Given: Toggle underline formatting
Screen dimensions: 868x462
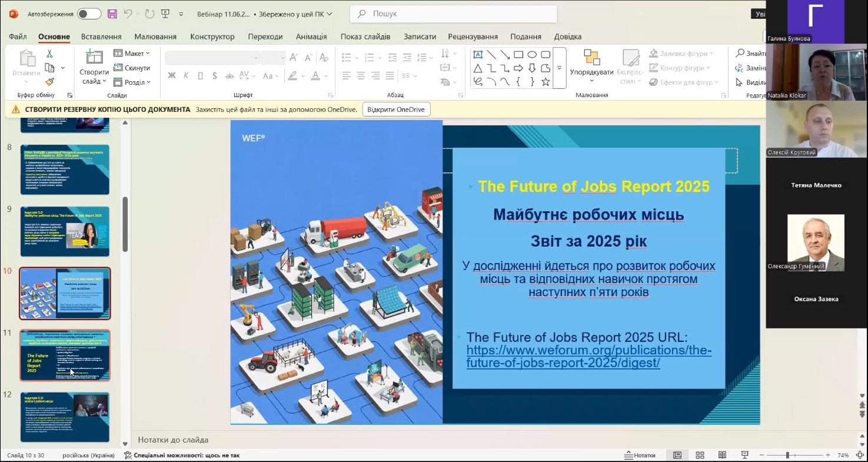Looking at the screenshot, I should coord(200,75).
